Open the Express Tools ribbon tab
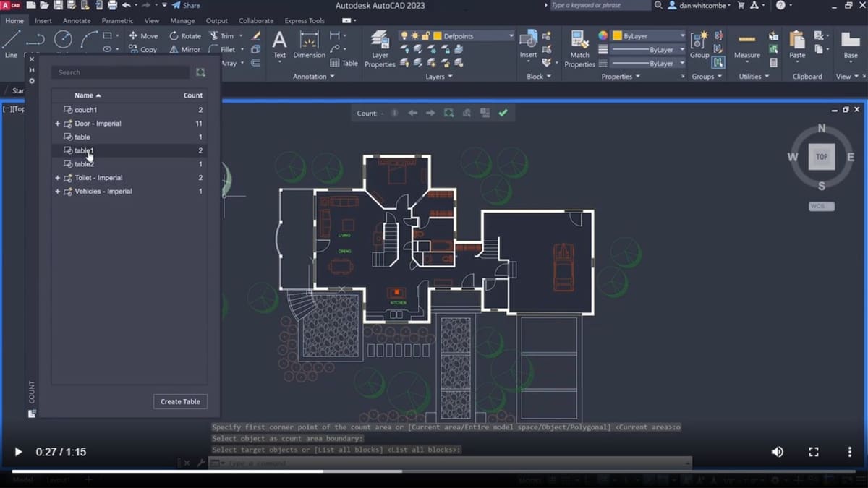 (x=305, y=21)
